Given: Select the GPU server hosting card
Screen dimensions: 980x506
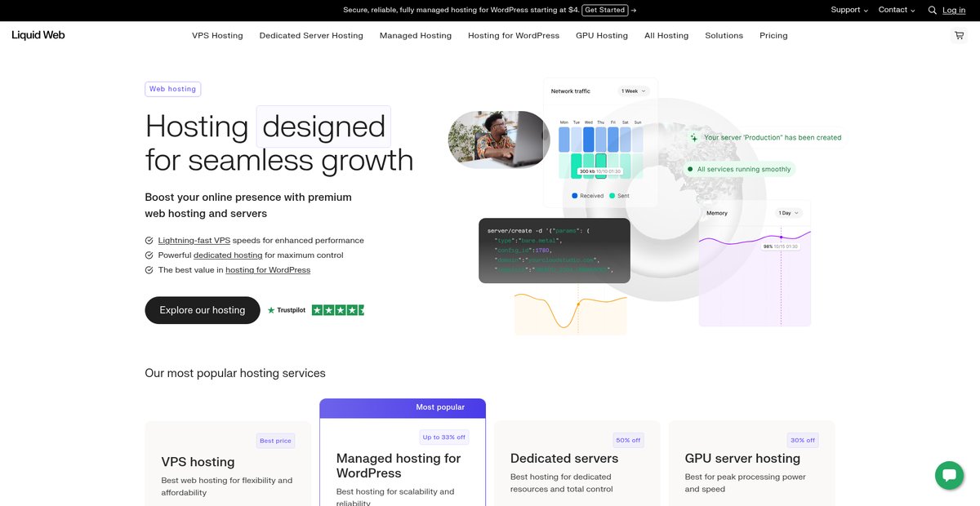Looking at the screenshot, I should coord(751,463).
